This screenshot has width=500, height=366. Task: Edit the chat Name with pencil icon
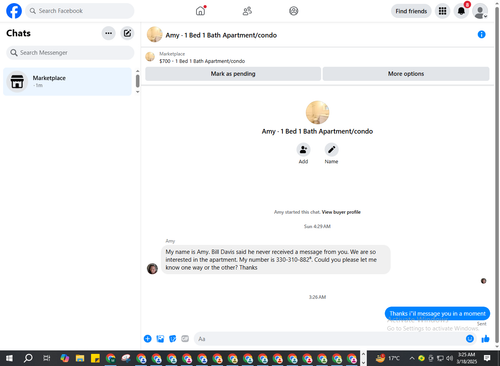coord(331,150)
